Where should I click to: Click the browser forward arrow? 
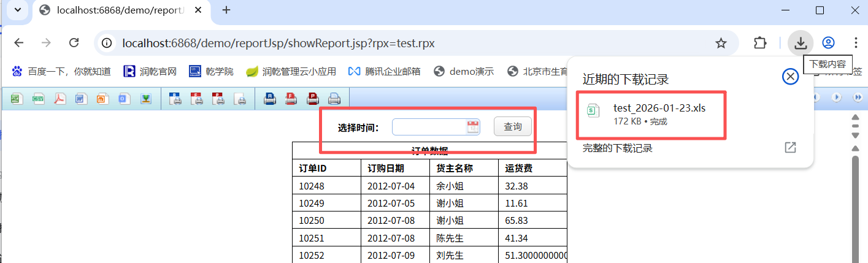click(46, 43)
